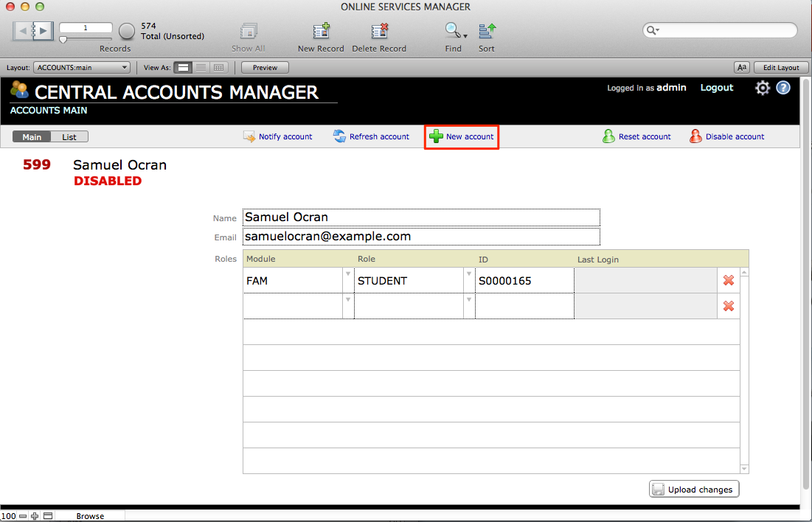The height and width of the screenshot is (522, 812).
Task: Open the blue help question icon
Action: coord(783,88)
